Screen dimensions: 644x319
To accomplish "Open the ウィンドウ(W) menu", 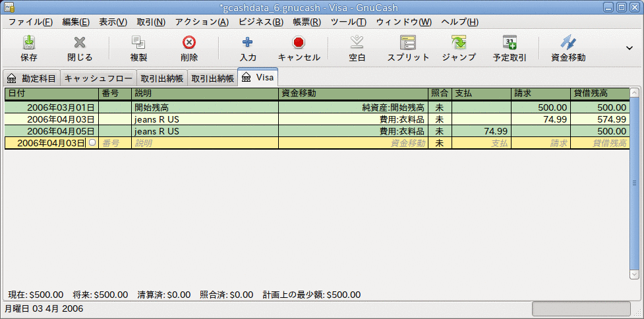I will (403, 22).
